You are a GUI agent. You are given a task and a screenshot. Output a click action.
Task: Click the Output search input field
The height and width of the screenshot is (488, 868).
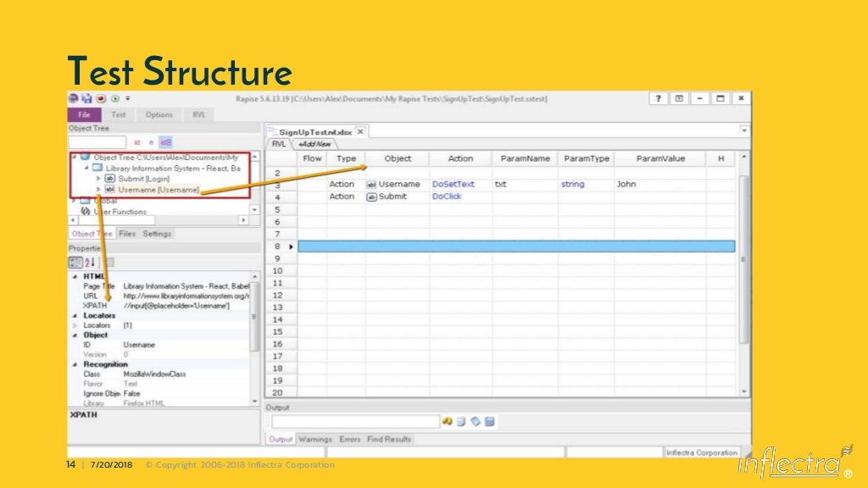[x=355, y=422]
